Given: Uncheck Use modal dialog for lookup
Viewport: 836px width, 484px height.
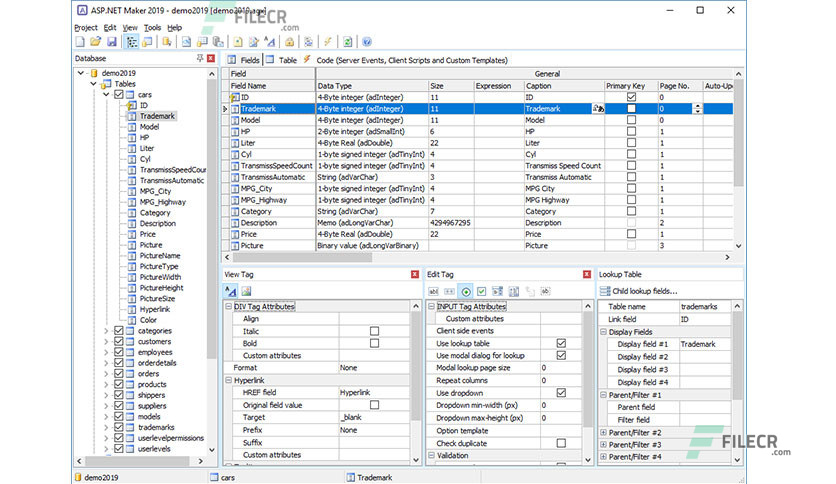Looking at the screenshot, I should 561,356.
